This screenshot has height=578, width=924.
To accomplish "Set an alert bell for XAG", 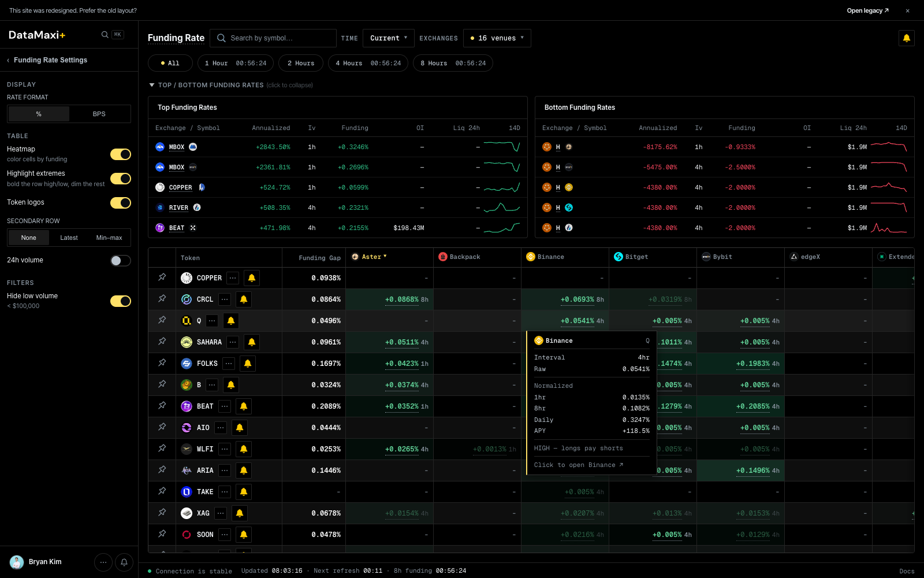I will (240, 513).
